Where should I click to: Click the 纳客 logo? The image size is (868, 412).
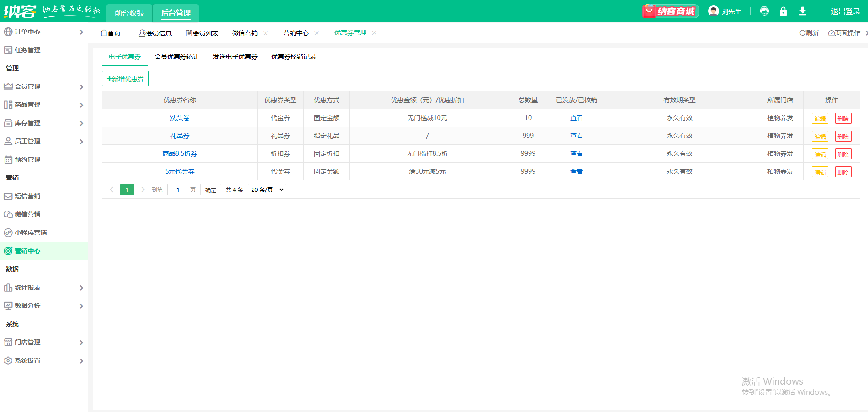pos(20,11)
